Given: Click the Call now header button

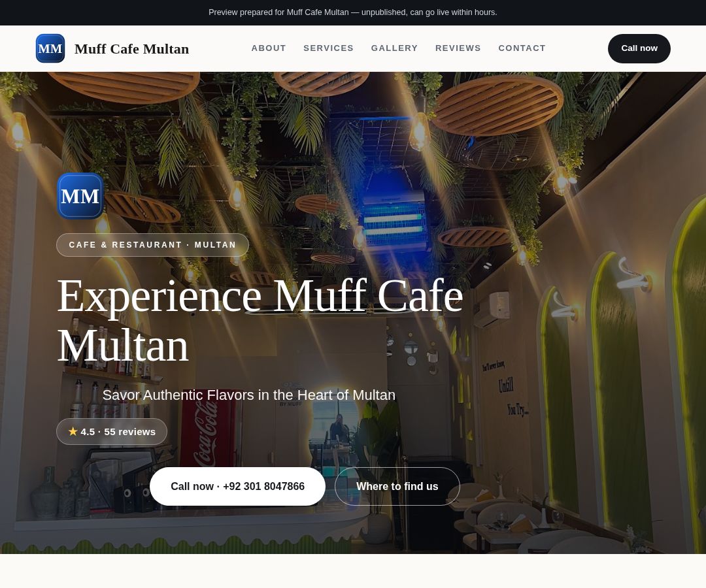Looking at the screenshot, I should pyautogui.click(x=639, y=48).
